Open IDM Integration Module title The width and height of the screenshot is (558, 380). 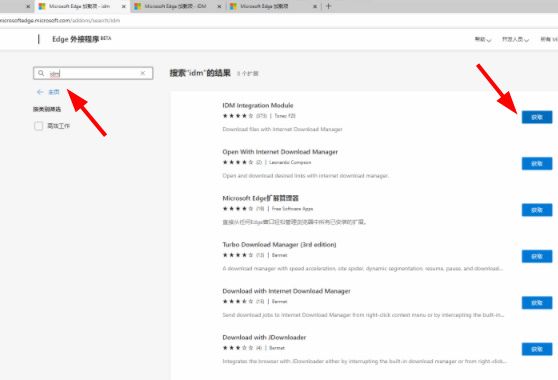click(x=258, y=105)
